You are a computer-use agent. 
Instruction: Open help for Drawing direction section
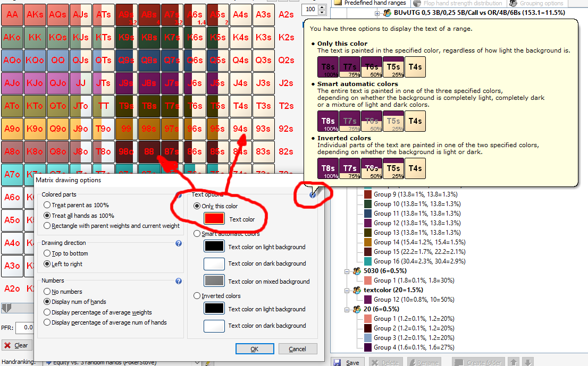point(179,243)
